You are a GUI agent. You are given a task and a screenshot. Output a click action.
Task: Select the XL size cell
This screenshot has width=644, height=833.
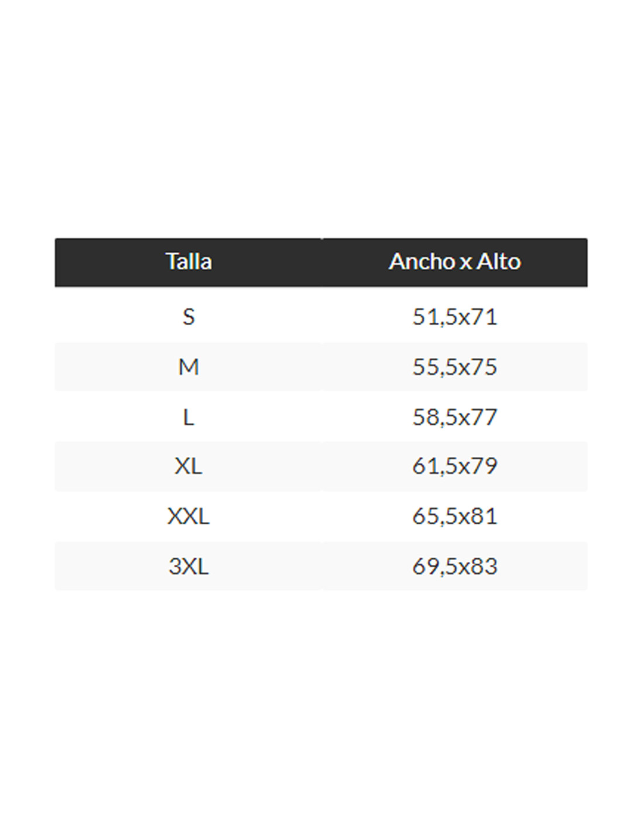click(x=189, y=466)
